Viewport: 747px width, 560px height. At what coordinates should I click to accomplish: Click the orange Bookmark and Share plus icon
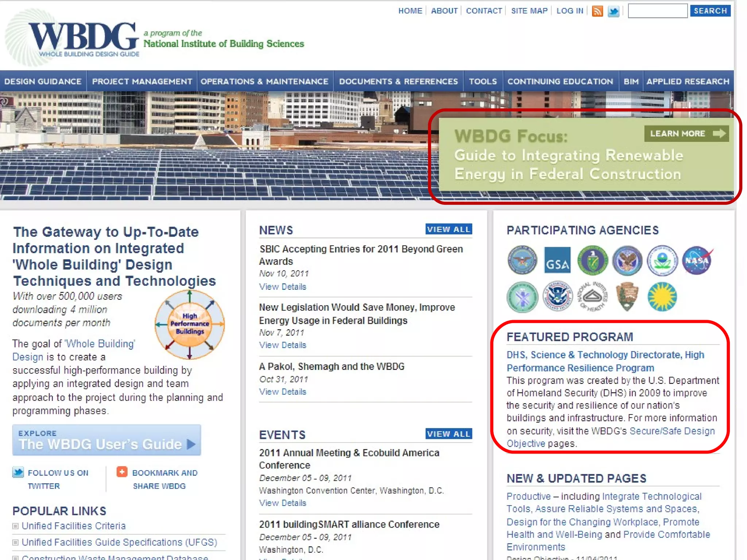click(x=122, y=472)
